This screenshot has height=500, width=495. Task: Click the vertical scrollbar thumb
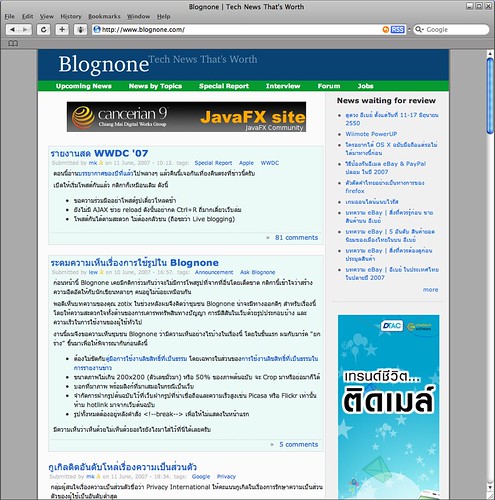[490, 96]
